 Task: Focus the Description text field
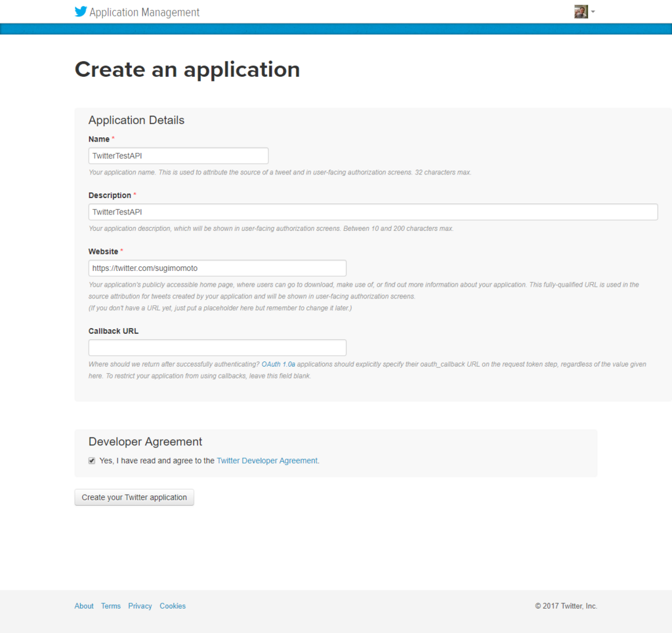pos(373,212)
